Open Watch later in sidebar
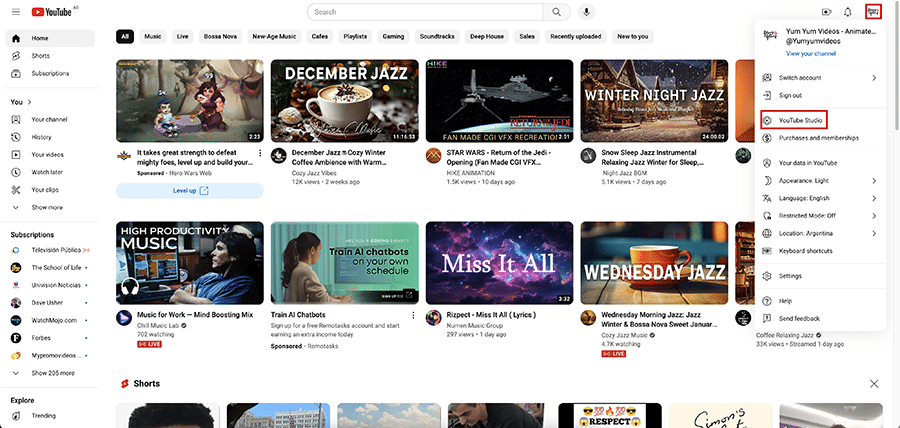The height and width of the screenshot is (428, 900). (50, 172)
